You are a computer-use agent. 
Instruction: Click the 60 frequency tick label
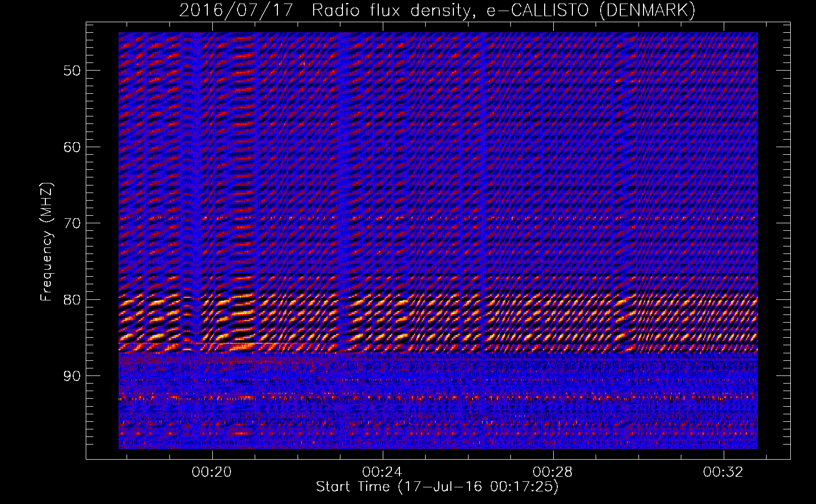pyautogui.click(x=72, y=147)
